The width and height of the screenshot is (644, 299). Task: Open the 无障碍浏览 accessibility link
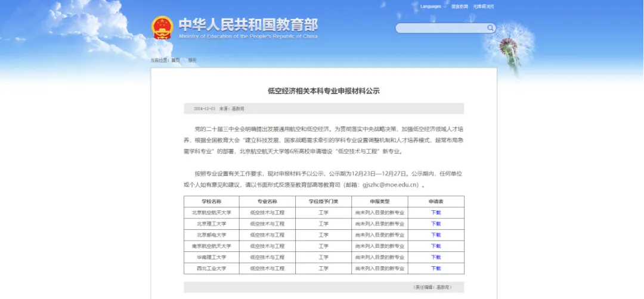point(484,7)
